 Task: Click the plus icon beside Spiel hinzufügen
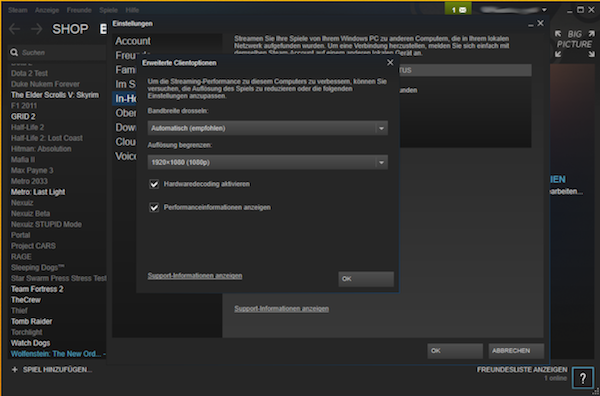click(x=15, y=370)
